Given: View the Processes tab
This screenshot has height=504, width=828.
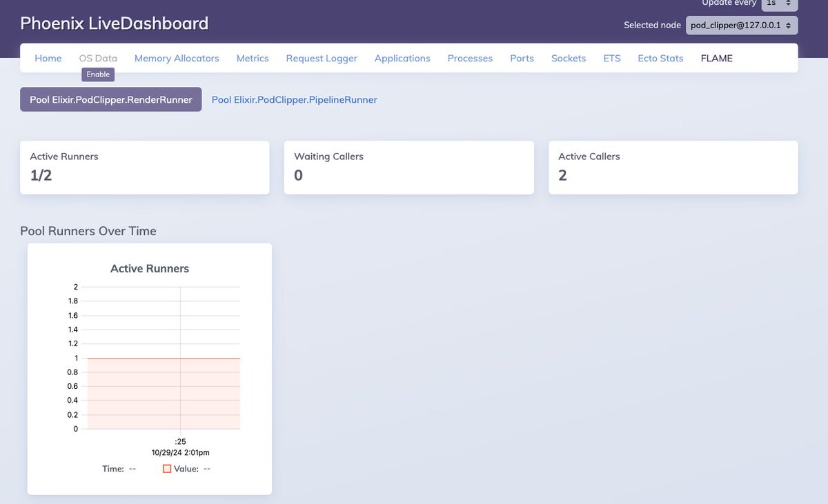Looking at the screenshot, I should tap(470, 59).
